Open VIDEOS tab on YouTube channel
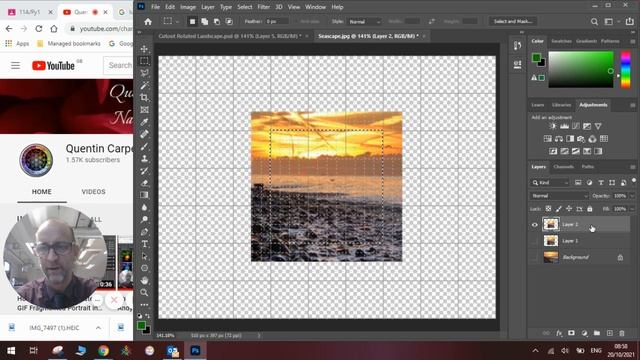 pyautogui.click(x=93, y=192)
